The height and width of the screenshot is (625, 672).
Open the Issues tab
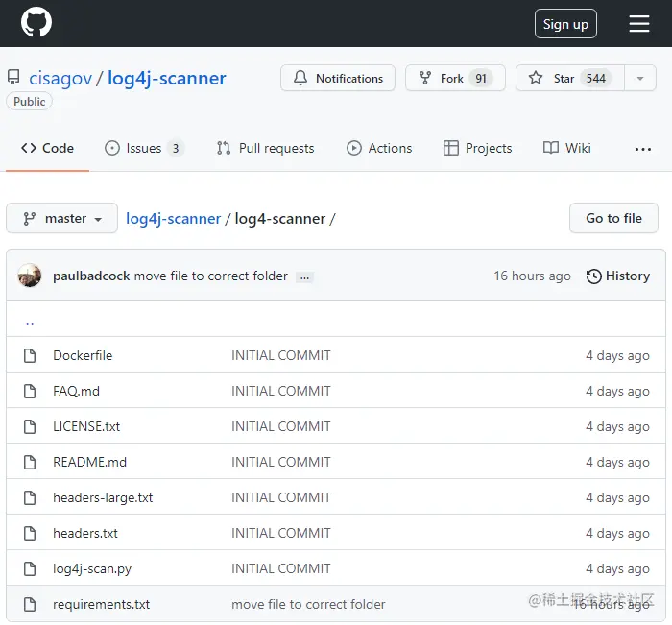click(144, 148)
